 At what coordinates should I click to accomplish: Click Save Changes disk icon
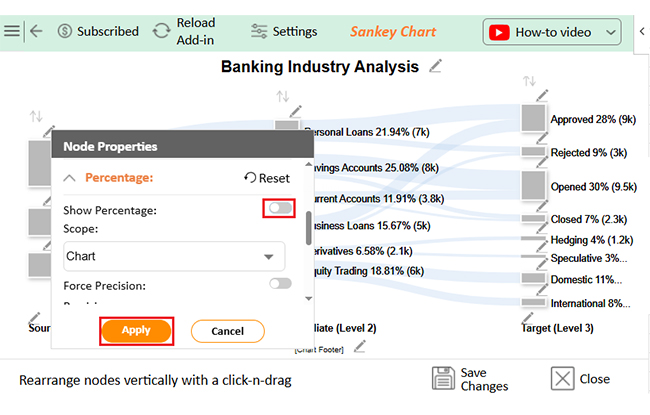click(x=445, y=379)
